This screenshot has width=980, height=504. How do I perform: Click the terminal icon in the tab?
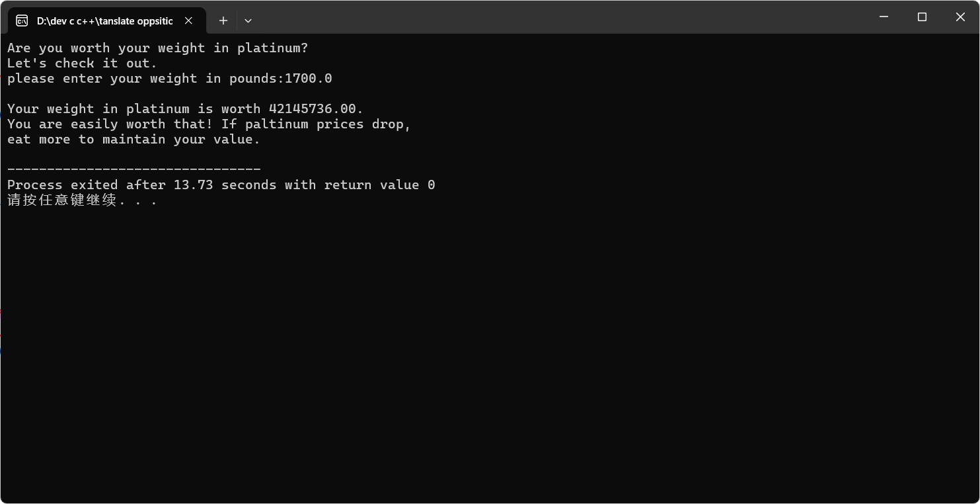point(22,21)
